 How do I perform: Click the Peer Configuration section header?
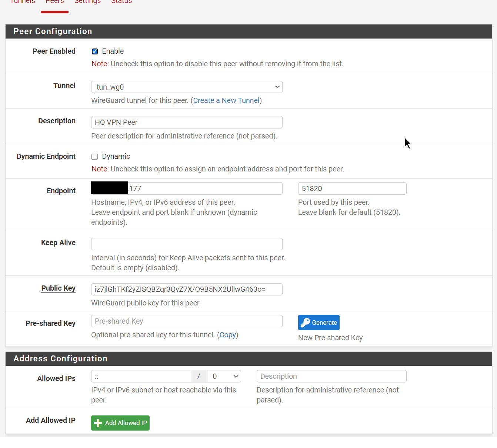click(249, 31)
